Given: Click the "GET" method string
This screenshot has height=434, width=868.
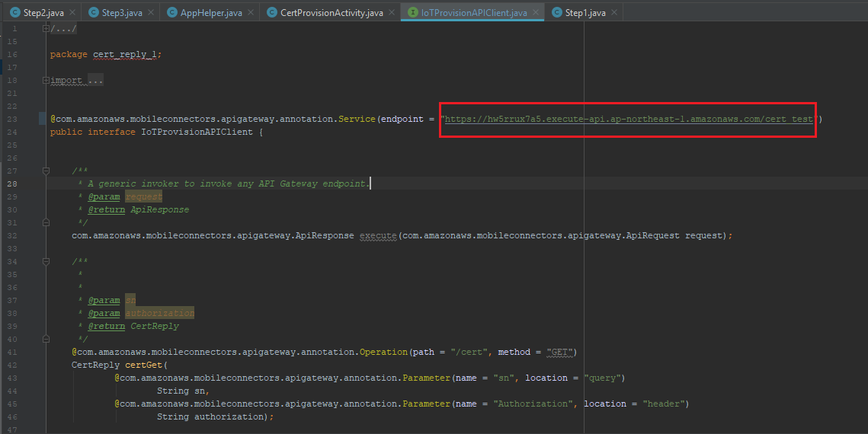Looking at the screenshot, I should (x=559, y=352).
